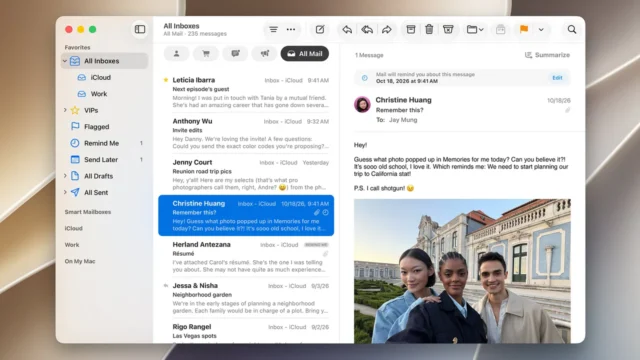This screenshot has height=360, width=640.
Task: Open the search magnifier
Action: 572,29
